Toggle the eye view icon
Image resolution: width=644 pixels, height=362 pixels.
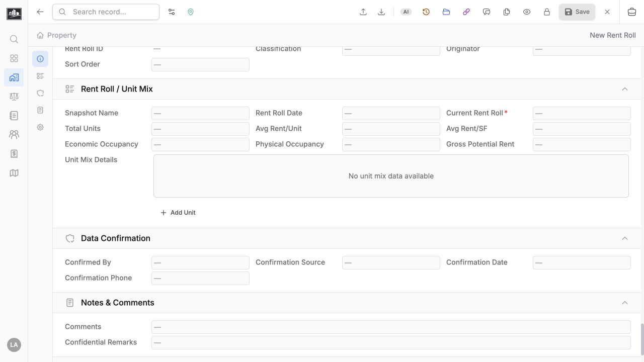(x=527, y=12)
